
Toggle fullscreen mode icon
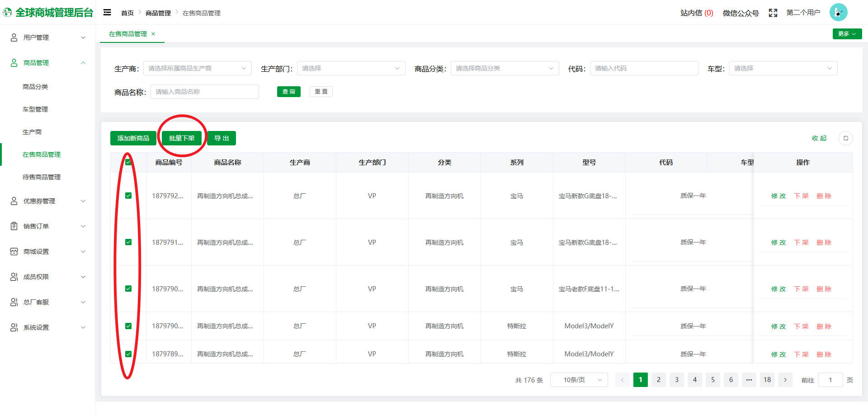[x=773, y=13]
